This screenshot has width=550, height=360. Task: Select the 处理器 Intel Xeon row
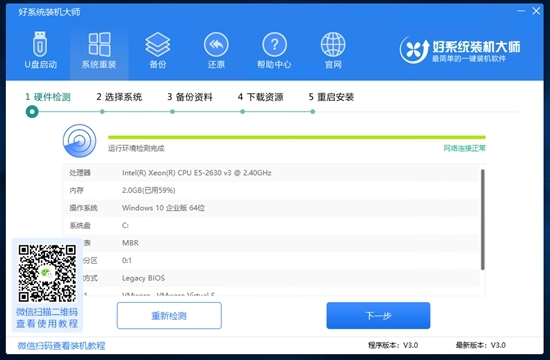(271, 173)
